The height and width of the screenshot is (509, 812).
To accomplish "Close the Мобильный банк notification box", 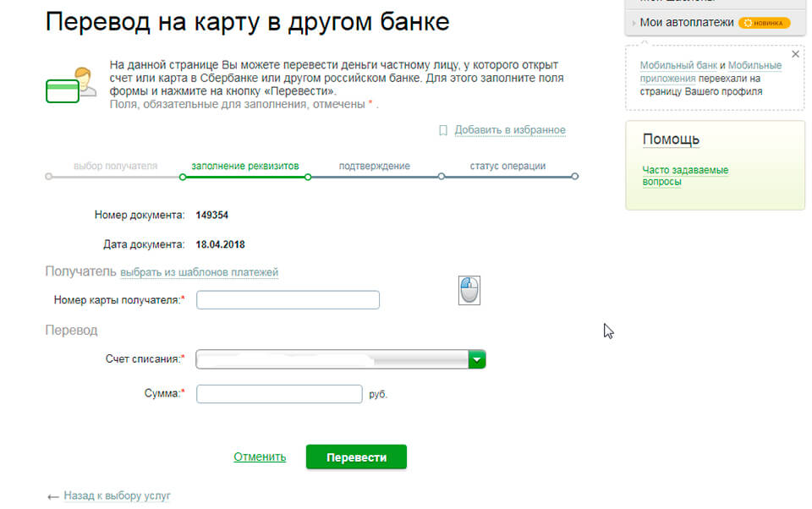I will [795, 54].
